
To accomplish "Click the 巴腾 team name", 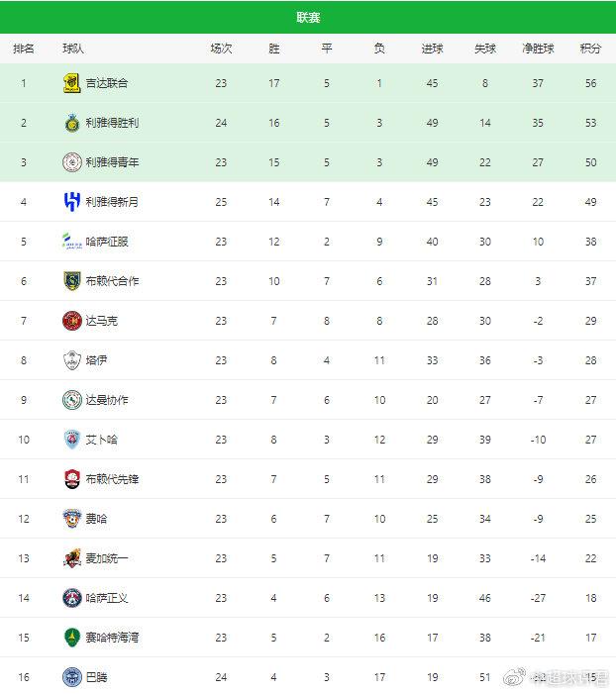I will click(96, 677).
